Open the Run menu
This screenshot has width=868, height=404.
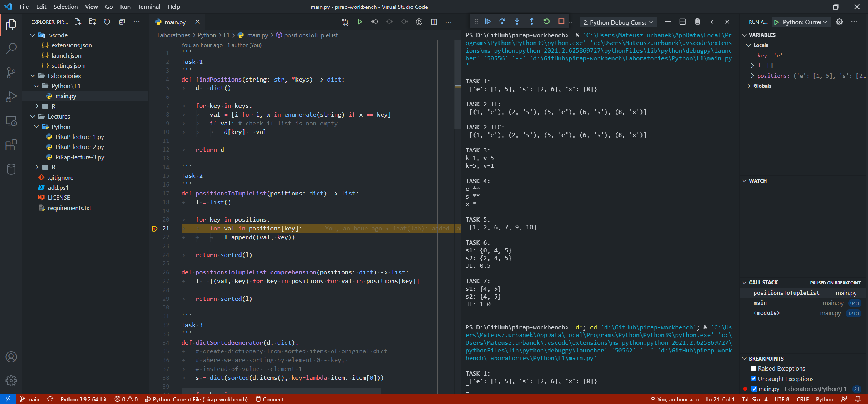tap(125, 7)
